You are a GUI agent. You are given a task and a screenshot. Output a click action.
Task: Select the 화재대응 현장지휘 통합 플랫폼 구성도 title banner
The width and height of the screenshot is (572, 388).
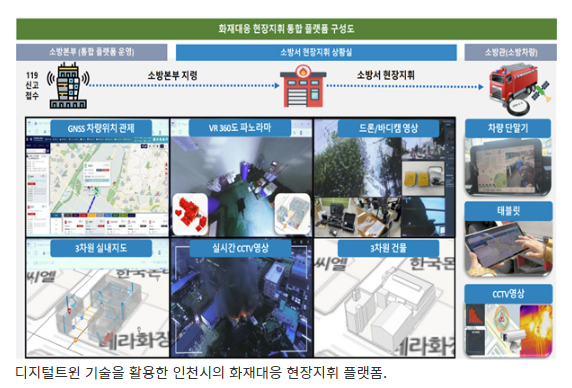[286, 29]
